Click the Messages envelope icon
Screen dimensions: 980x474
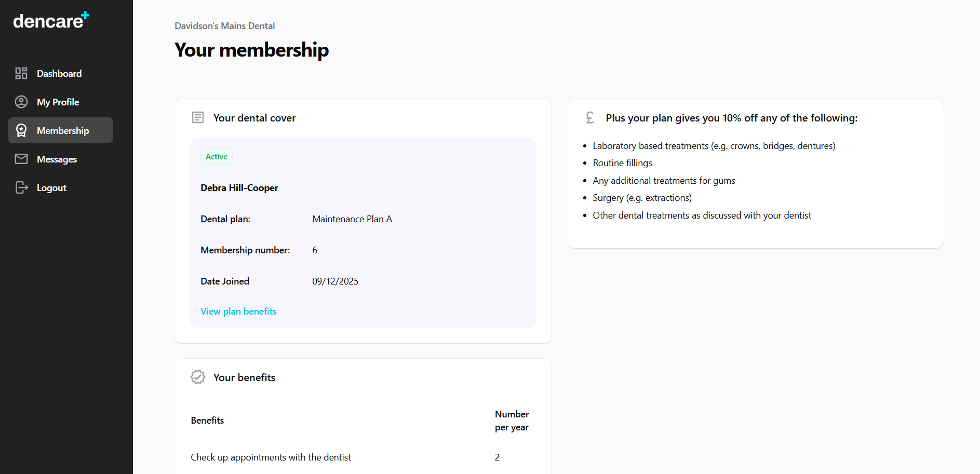pos(21,159)
